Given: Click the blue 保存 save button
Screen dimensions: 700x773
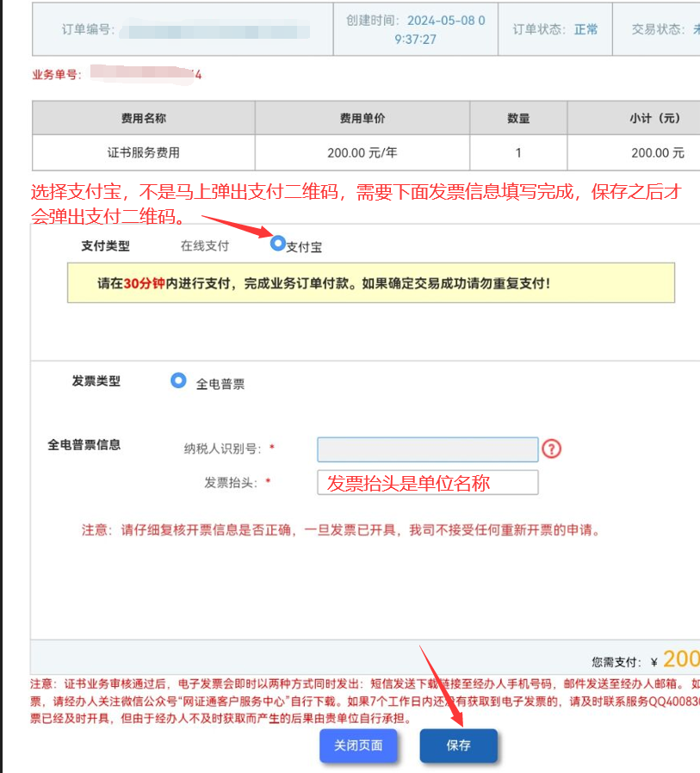Looking at the screenshot, I should (458, 745).
